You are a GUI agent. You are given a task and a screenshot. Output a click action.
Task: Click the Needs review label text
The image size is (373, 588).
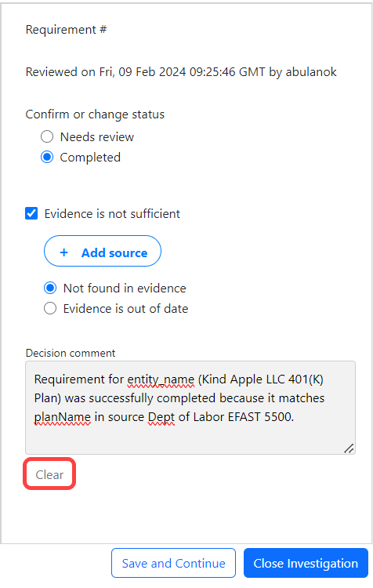(x=97, y=137)
